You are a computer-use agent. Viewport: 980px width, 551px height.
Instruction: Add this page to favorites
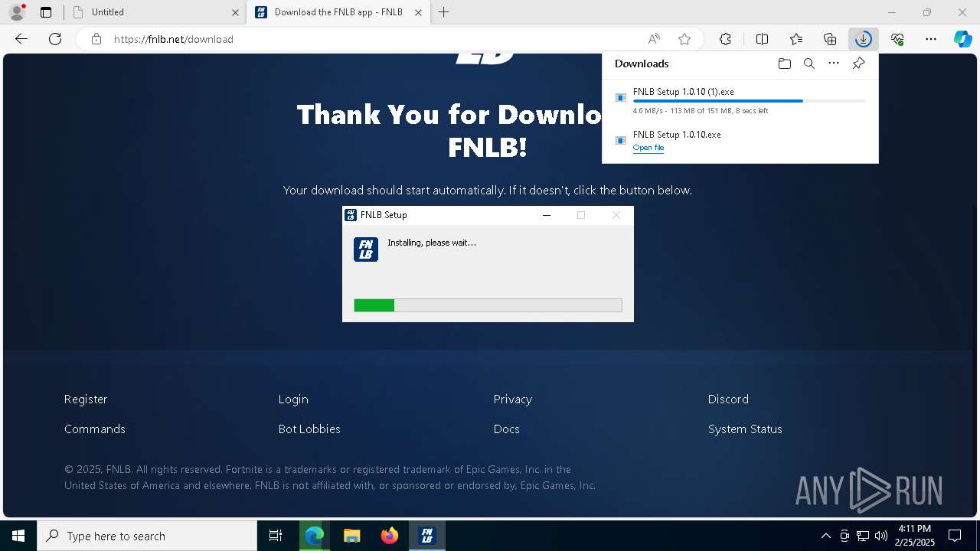point(684,39)
